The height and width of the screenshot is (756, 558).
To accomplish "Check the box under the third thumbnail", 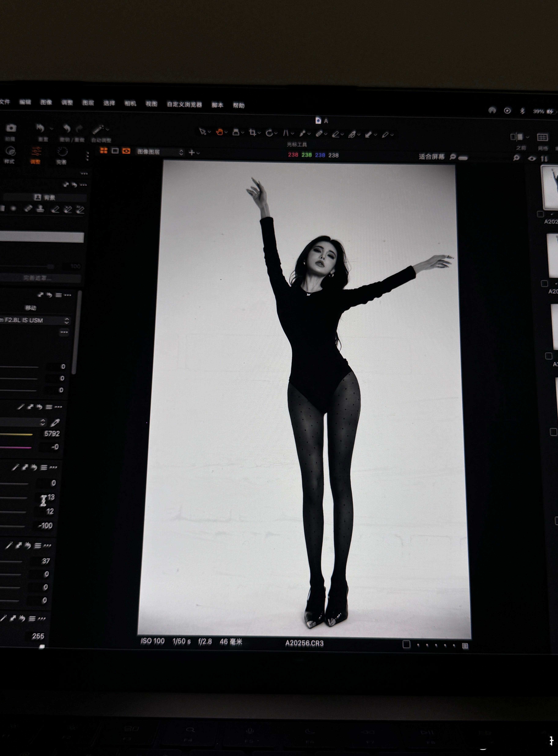I will coord(549,356).
